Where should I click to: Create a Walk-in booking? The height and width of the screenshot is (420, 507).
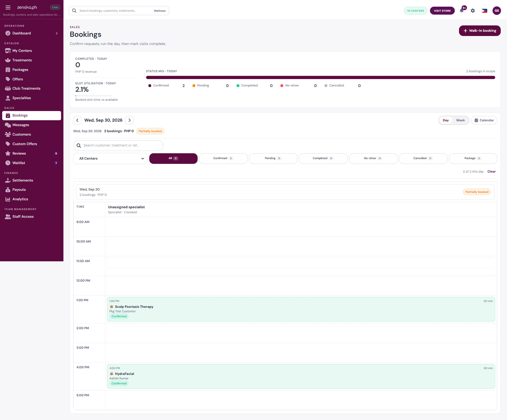[x=480, y=31]
